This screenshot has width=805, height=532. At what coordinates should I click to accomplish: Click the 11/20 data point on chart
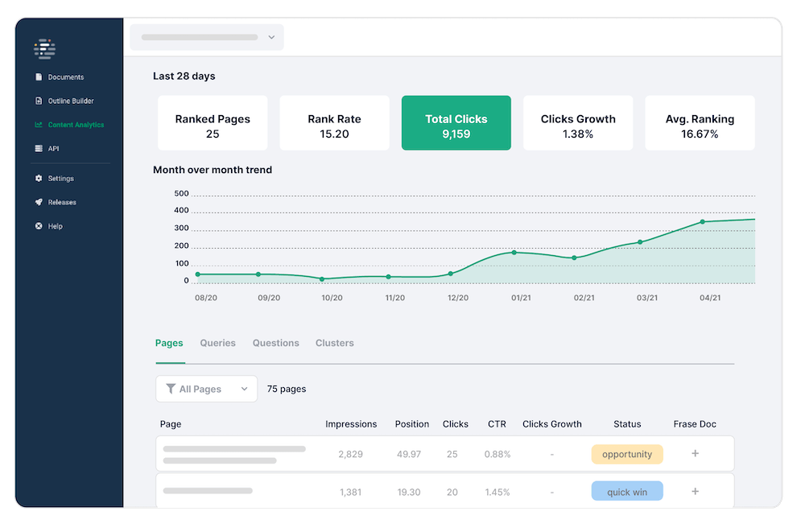click(x=388, y=277)
